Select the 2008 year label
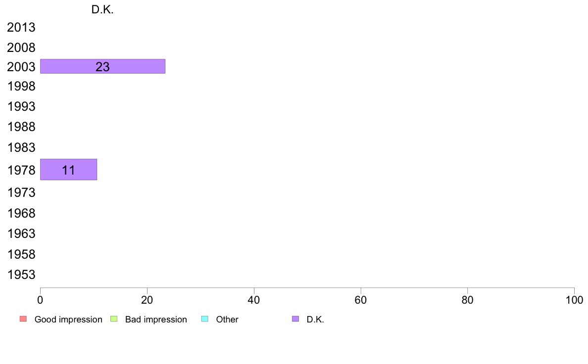 point(21,47)
